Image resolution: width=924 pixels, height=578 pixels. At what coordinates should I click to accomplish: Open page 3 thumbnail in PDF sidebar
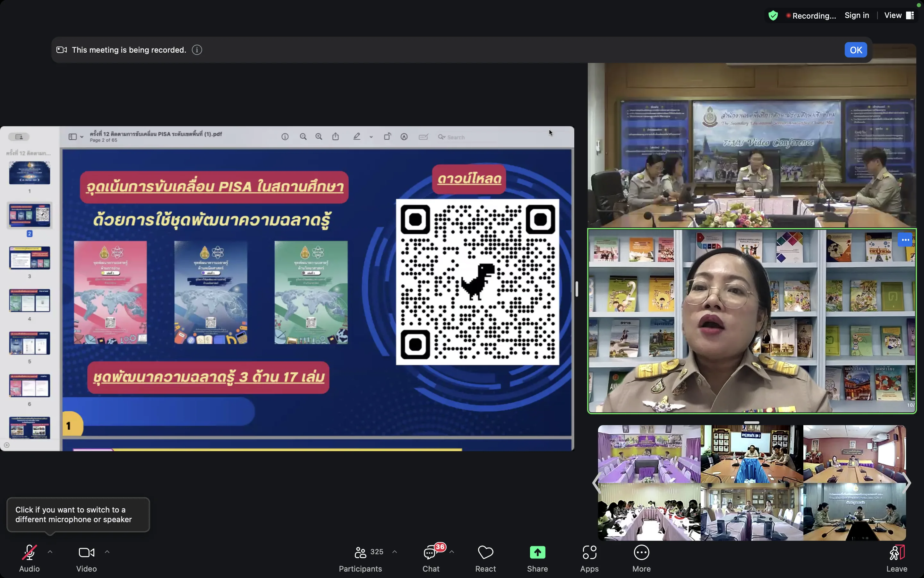(30, 258)
